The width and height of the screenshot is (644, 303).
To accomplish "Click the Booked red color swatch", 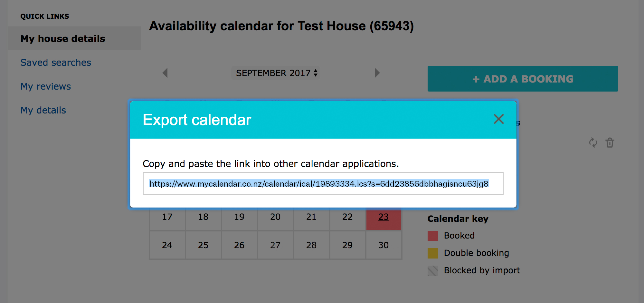I will (x=433, y=236).
